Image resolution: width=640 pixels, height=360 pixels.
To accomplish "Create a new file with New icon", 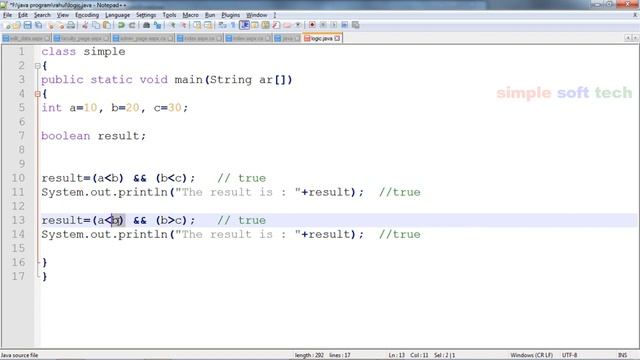I will (7, 25).
